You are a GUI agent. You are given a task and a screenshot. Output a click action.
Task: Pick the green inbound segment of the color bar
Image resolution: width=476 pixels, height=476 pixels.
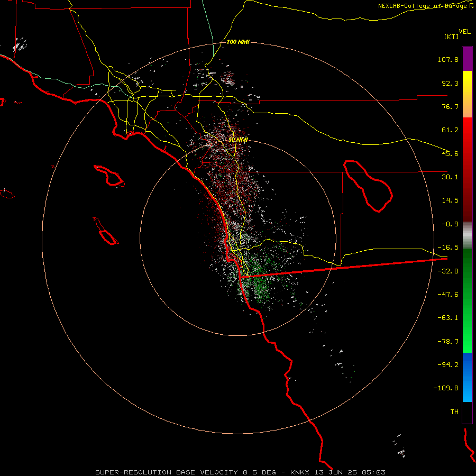click(x=467, y=300)
